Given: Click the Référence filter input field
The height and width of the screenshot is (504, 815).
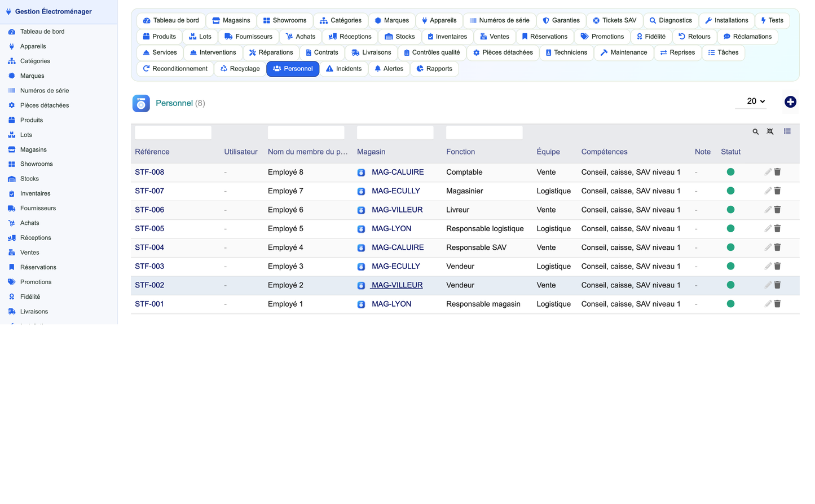Looking at the screenshot, I should tap(173, 132).
